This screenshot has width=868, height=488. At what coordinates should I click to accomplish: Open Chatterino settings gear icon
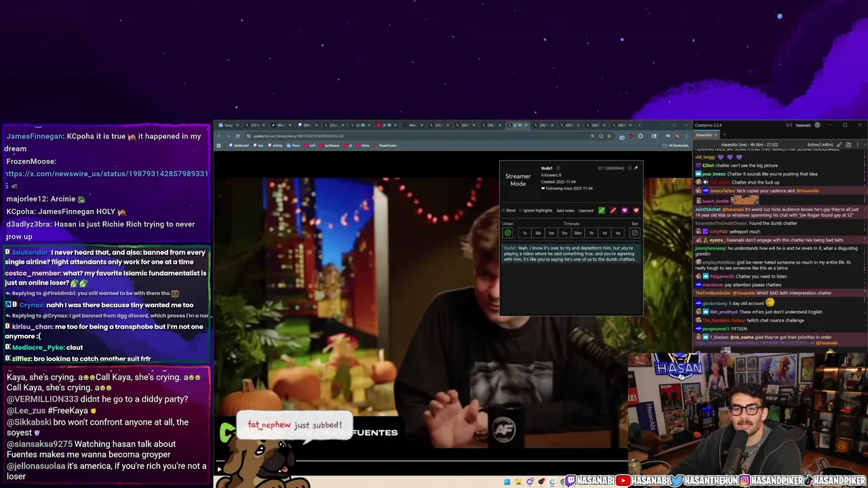coord(817,125)
